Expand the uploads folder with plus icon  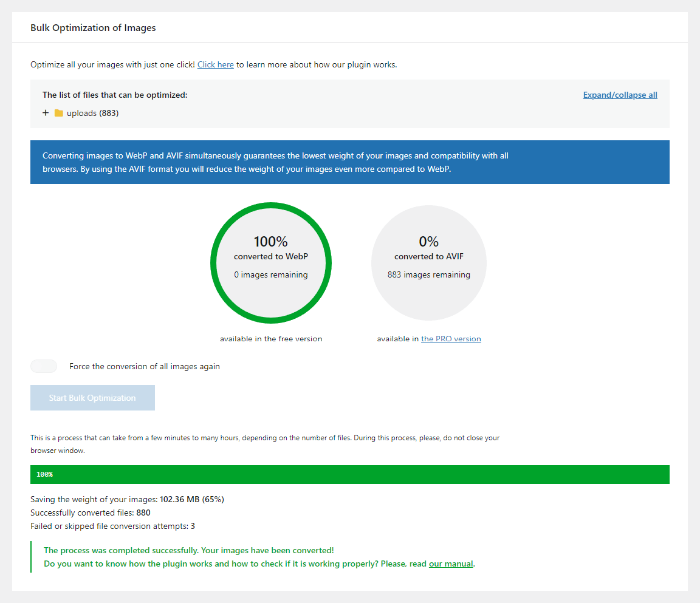(x=46, y=113)
